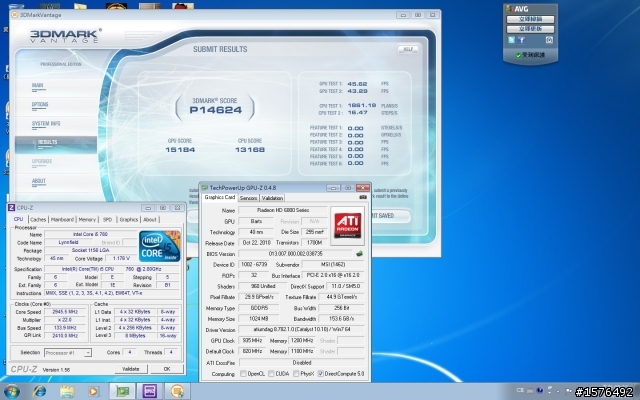Open SYSTEM INFO in 3DMark Vantage
Image resolution: width=640 pixels, height=400 pixels.
pyautogui.click(x=46, y=123)
